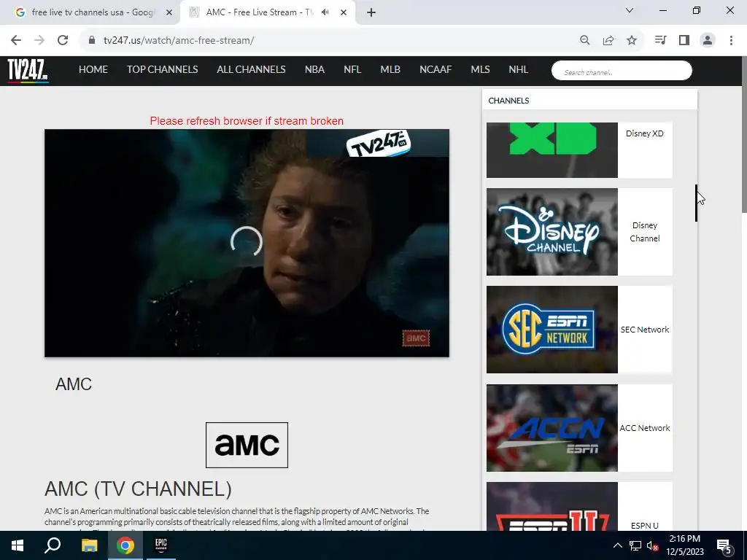This screenshot has width=747, height=560.
Task: Click the AMC video player
Action: pos(247,243)
